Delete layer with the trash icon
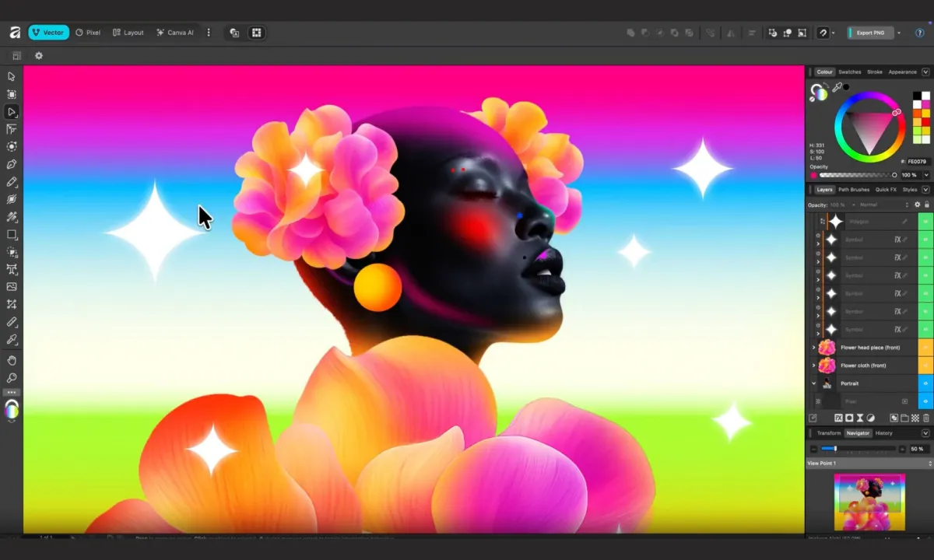 (x=925, y=418)
